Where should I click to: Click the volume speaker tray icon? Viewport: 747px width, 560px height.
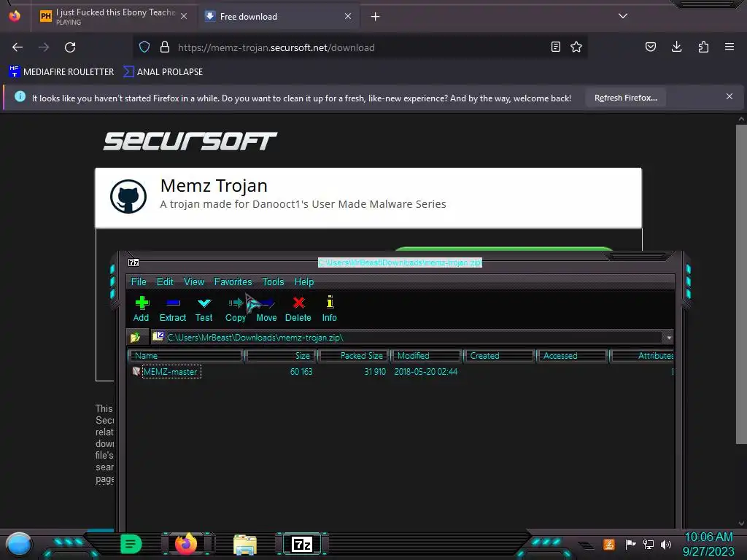pyautogui.click(x=665, y=544)
